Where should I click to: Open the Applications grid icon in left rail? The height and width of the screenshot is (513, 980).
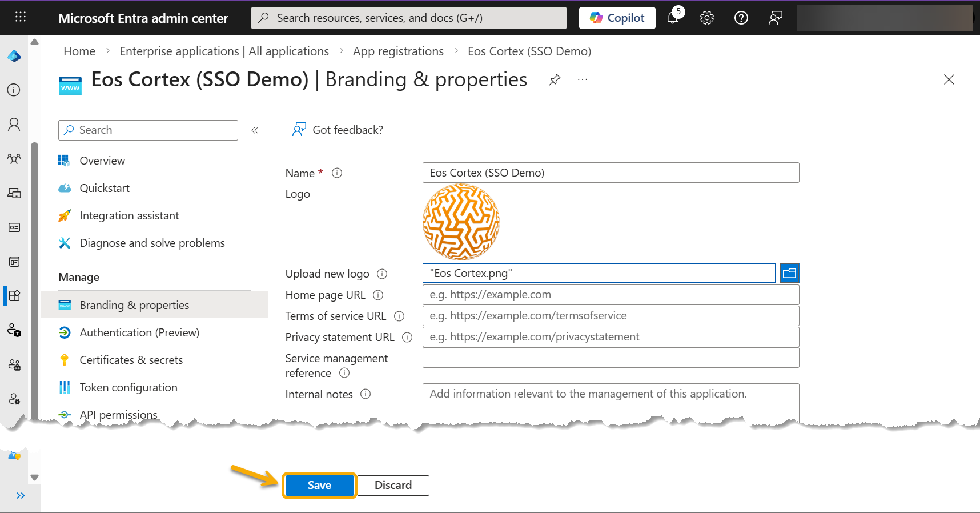[x=14, y=295]
